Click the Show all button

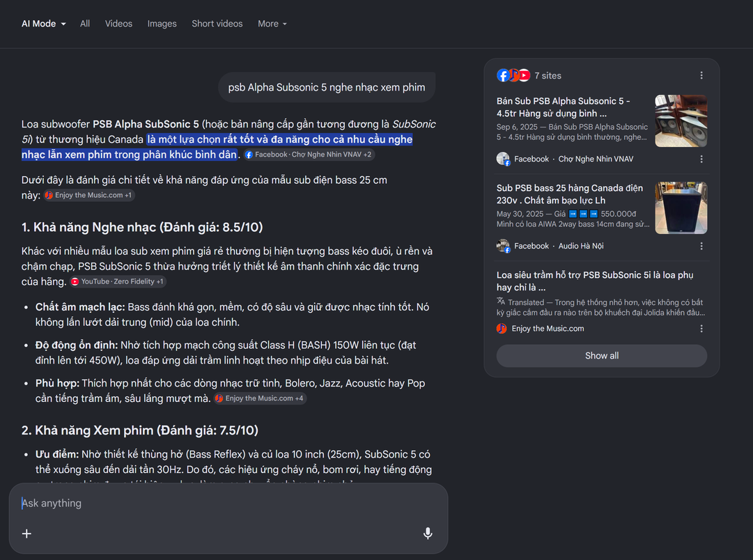[x=601, y=356]
